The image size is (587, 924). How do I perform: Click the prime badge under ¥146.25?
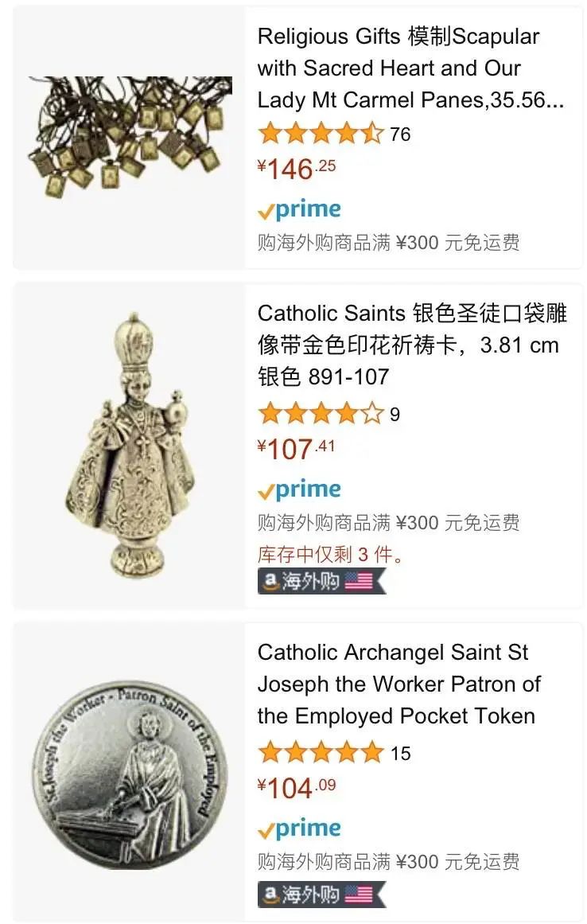click(299, 210)
